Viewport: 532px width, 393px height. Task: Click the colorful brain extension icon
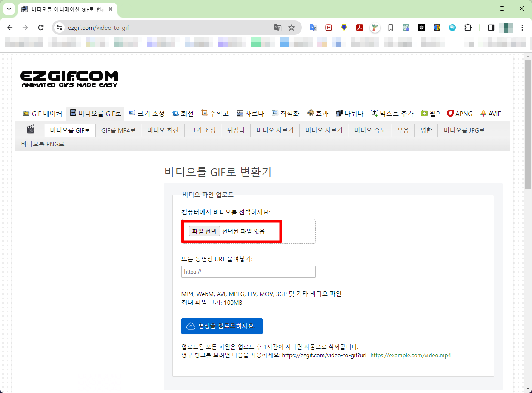click(437, 28)
